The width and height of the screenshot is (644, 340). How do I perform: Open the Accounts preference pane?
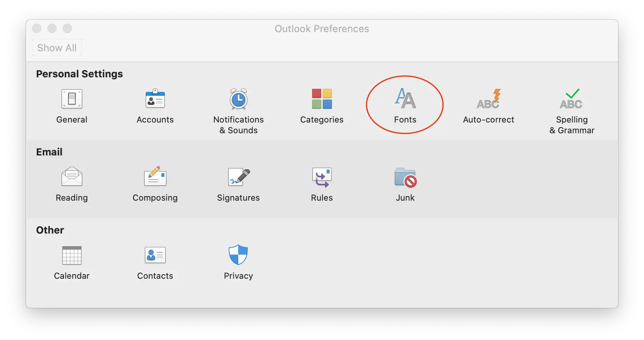pyautogui.click(x=155, y=99)
